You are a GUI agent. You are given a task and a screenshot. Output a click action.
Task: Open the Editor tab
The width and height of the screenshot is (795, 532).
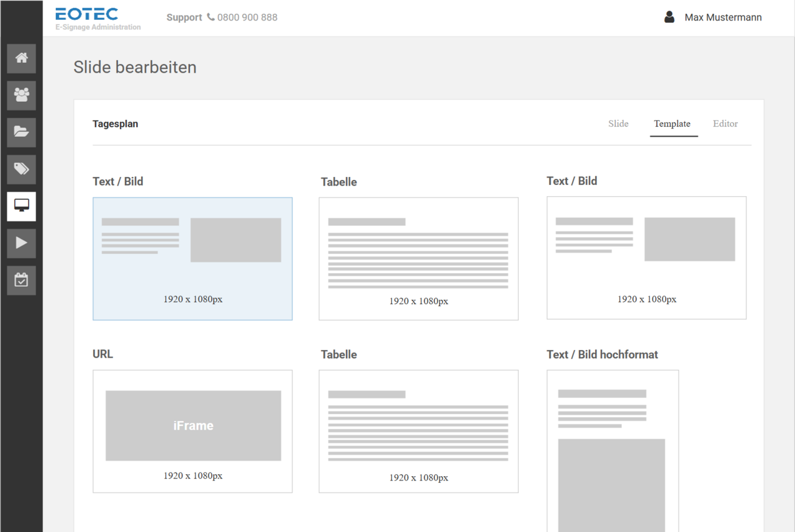pyautogui.click(x=725, y=124)
